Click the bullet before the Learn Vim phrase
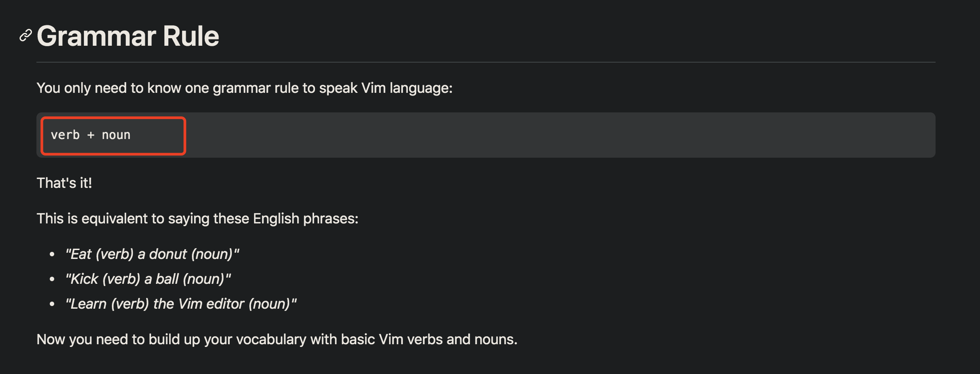 tap(52, 304)
